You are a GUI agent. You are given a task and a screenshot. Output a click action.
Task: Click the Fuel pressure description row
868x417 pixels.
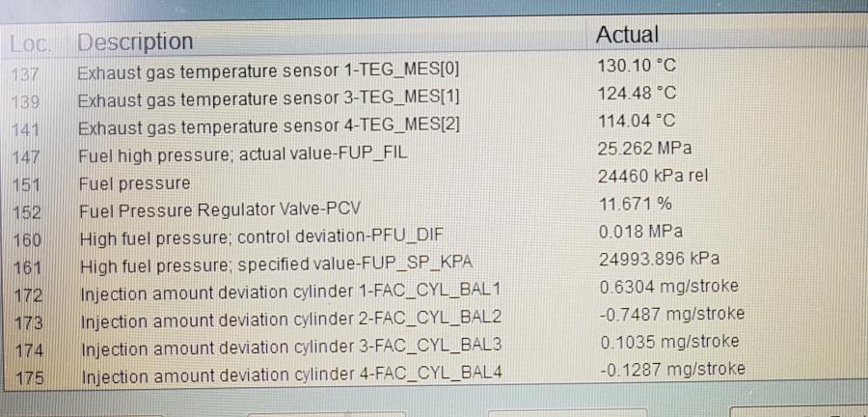point(134,183)
